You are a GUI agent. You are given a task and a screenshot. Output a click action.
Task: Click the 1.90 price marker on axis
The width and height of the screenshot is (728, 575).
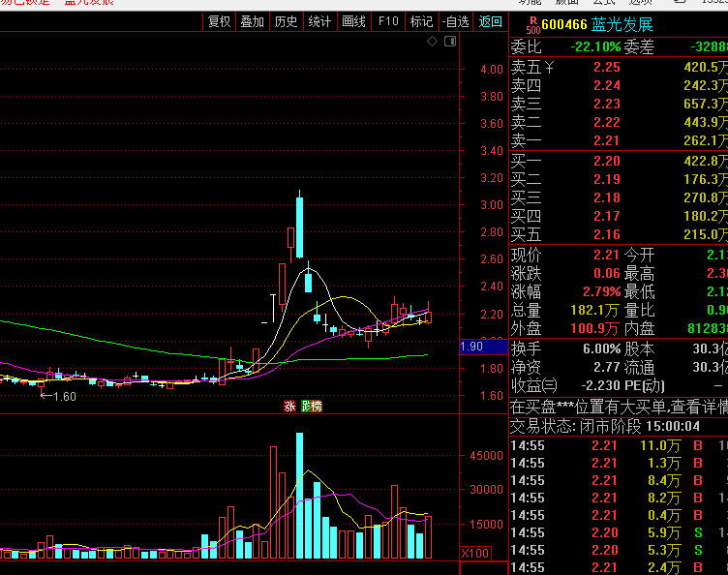click(x=471, y=347)
